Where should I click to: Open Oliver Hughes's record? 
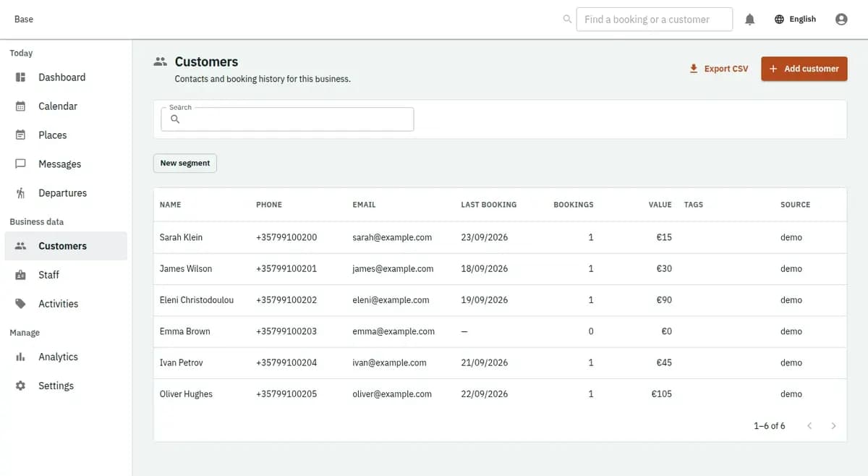[x=500, y=394]
